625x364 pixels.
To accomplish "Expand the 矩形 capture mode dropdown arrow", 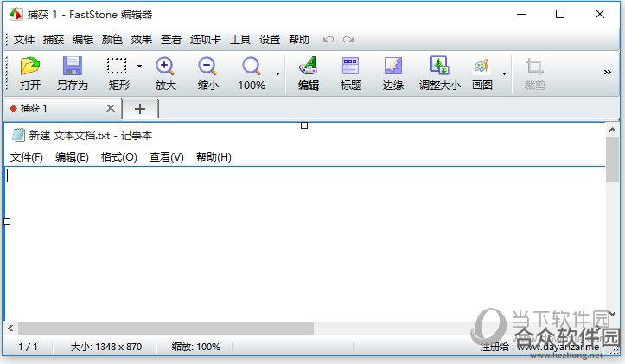I will coord(139,66).
